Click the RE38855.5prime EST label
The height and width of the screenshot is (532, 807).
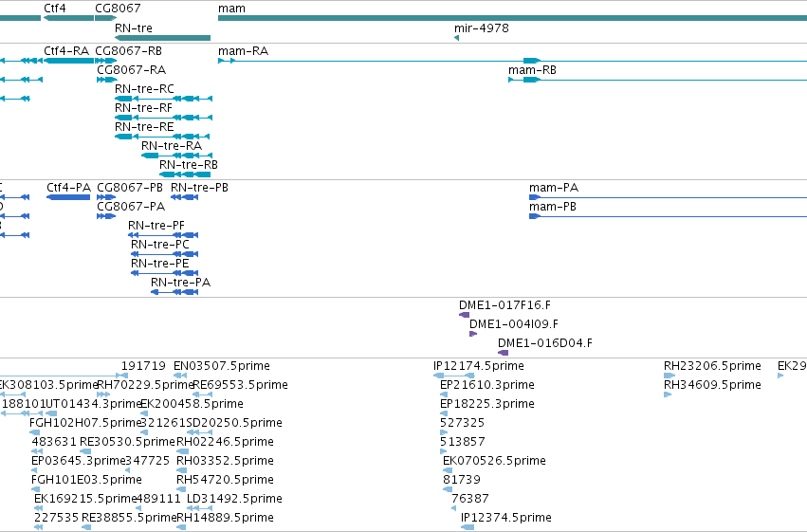pos(129,519)
